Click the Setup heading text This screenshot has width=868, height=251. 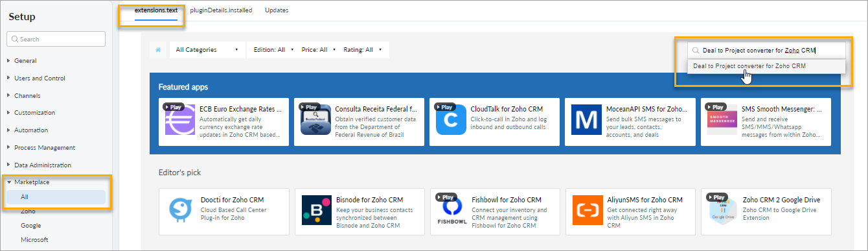[x=22, y=17]
